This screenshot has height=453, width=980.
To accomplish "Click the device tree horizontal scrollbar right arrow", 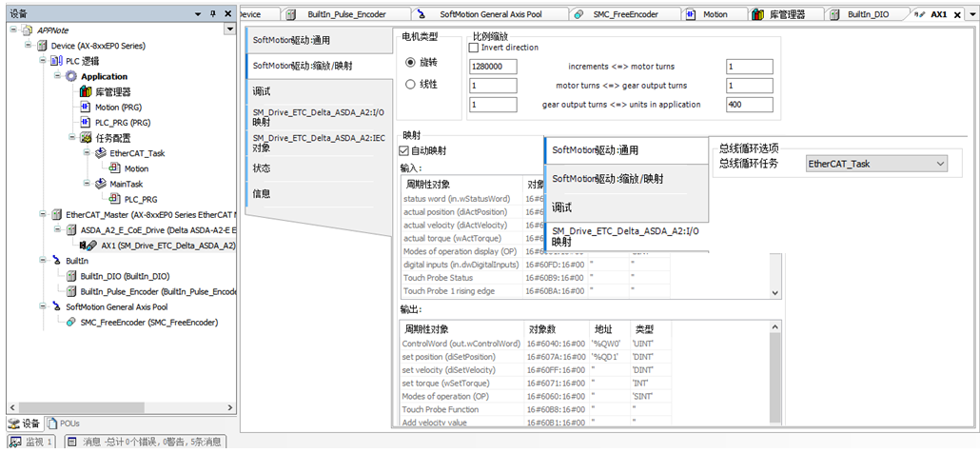I will click(230, 407).
